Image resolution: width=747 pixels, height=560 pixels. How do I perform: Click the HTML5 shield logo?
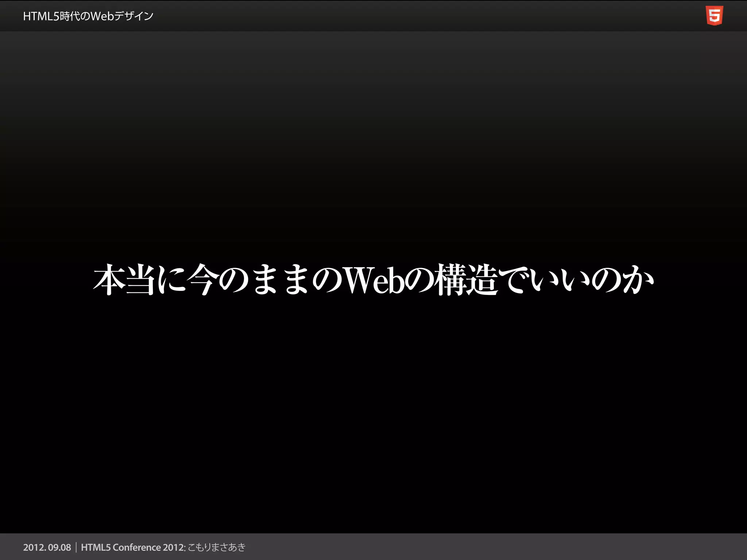coord(714,16)
